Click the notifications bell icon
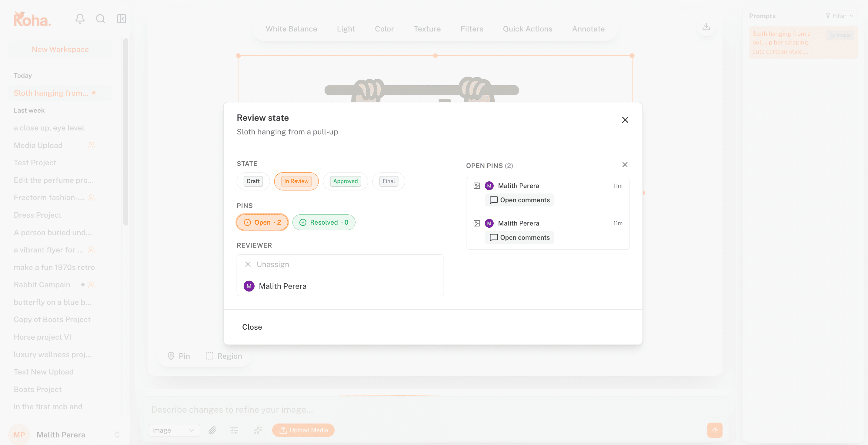The width and height of the screenshot is (868, 445). point(80,19)
